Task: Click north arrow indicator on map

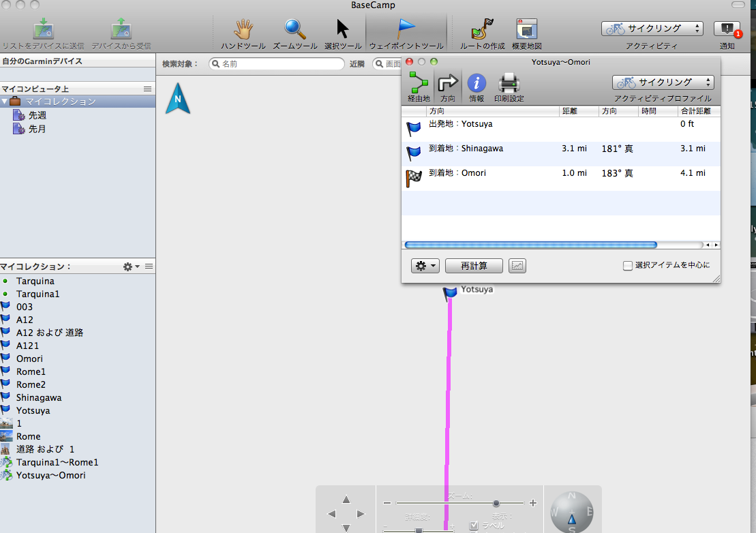Action: pos(178,98)
